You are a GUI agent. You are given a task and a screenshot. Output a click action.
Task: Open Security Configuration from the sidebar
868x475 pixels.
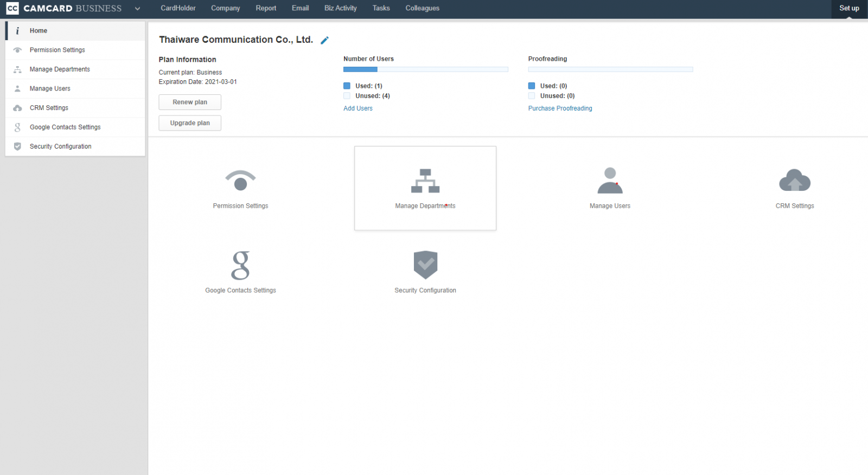tap(75, 146)
